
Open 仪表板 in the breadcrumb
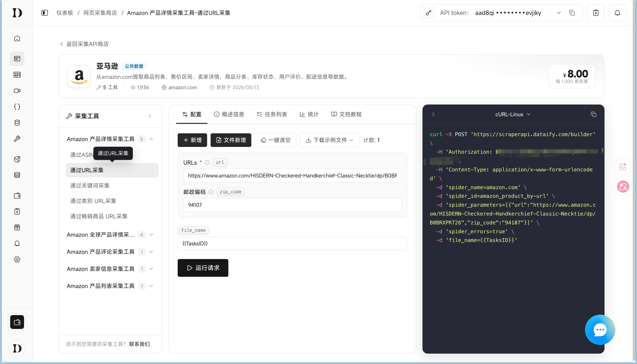[x=65, y=13]
